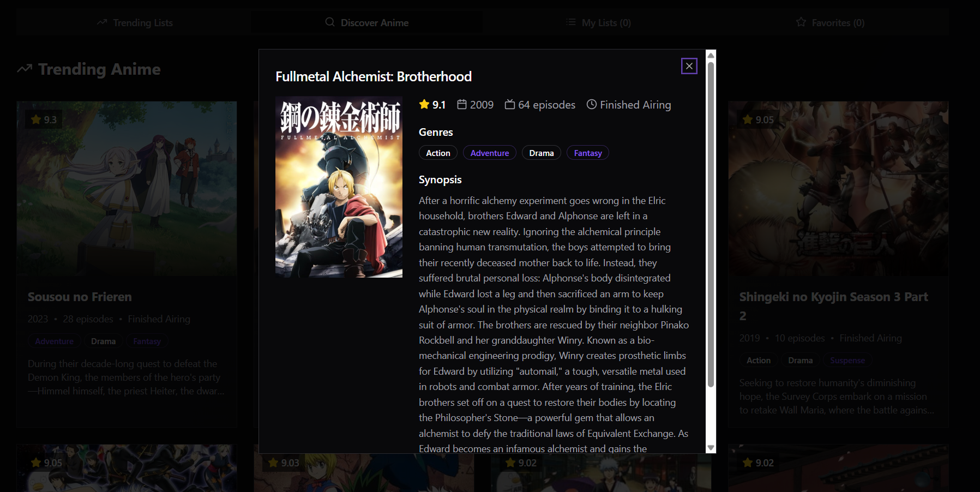
Task: Click the 2023 • 28 episodes text on Frieren card
Action: [x=70, y=319]
